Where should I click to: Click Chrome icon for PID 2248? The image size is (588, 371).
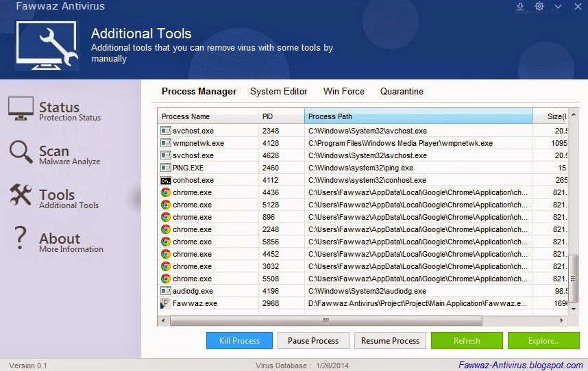[x=166, y=229]
